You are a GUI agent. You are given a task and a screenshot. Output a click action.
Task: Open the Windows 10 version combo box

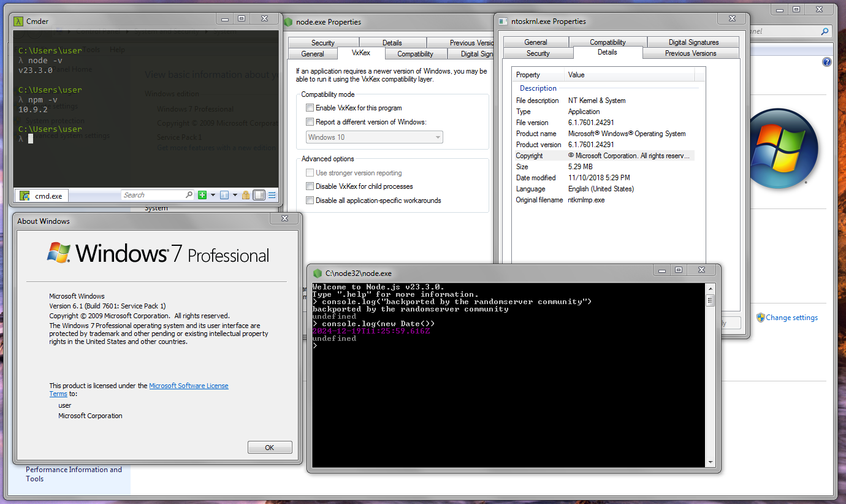[374, 137]
